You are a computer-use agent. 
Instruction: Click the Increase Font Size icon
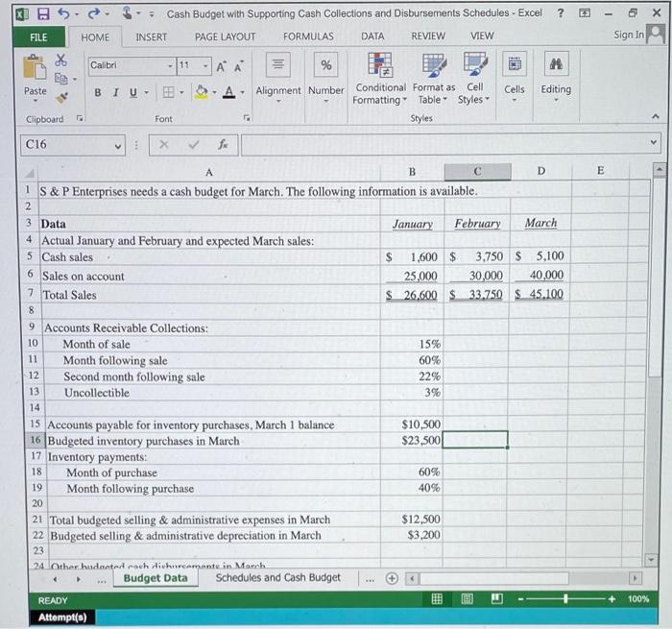(x=221, y=66)
